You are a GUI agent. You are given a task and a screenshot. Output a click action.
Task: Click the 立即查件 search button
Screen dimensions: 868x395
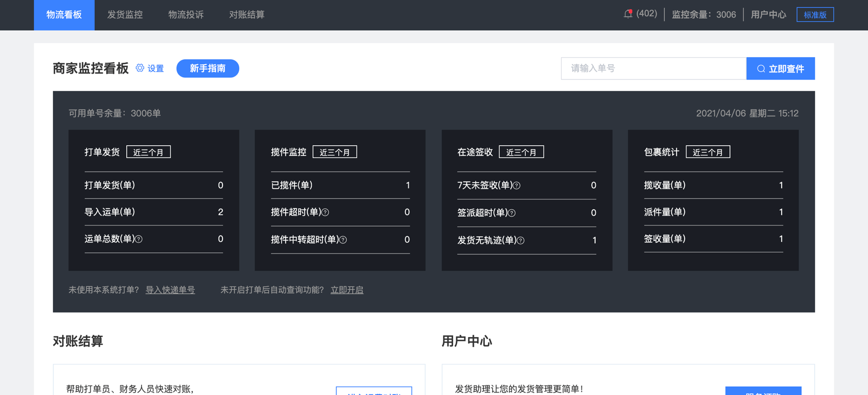tap(780, 69)
